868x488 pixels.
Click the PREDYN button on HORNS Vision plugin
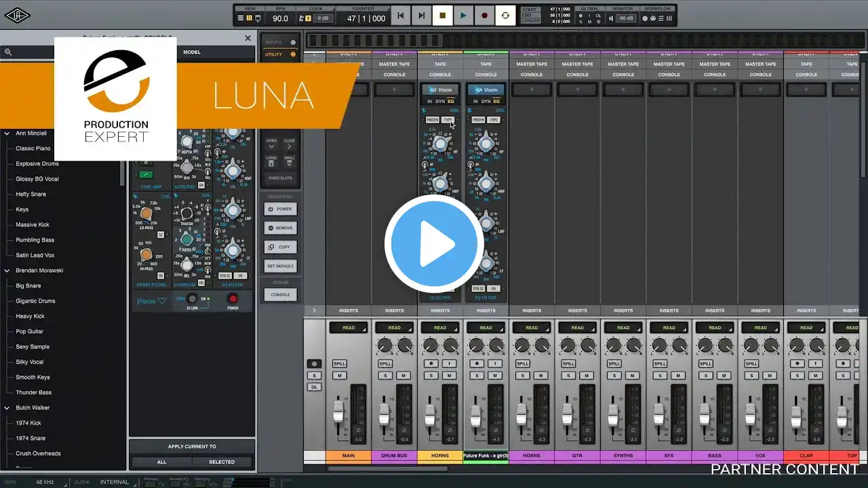(x=432, y=120)
